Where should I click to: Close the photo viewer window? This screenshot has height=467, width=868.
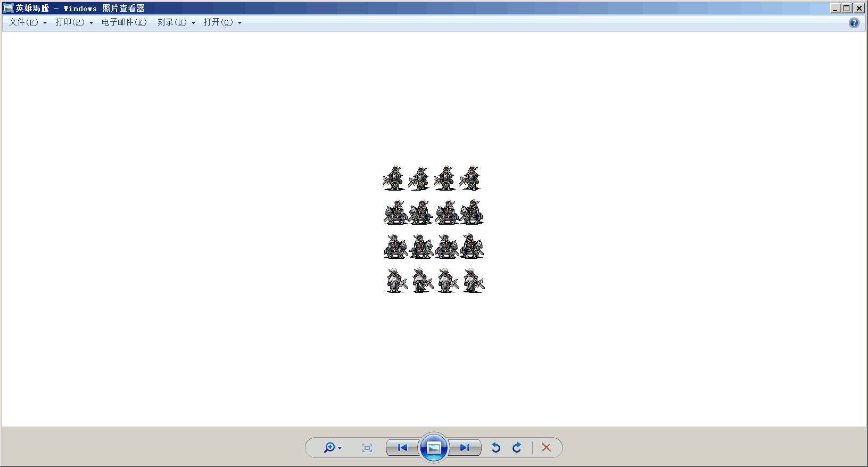pos(859,8)
